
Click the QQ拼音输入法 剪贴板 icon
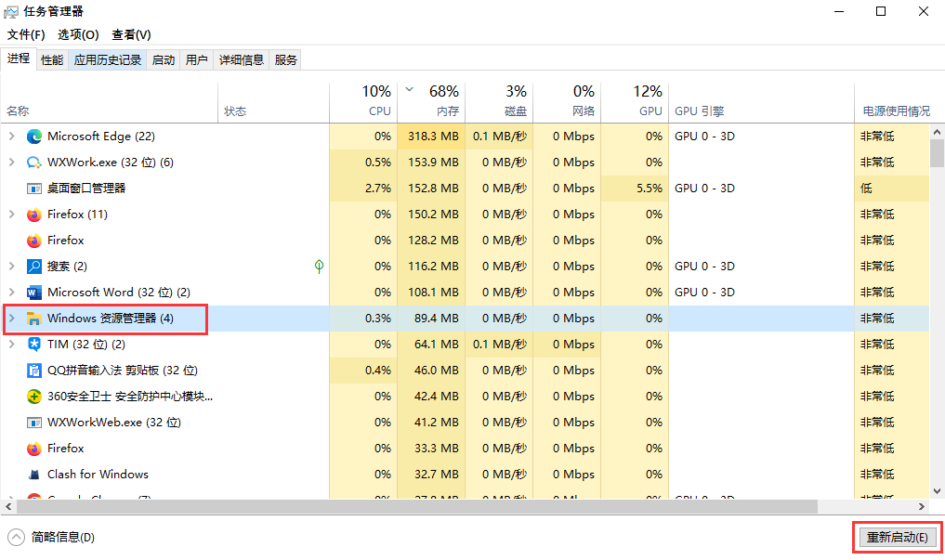[x=33, y=370]
